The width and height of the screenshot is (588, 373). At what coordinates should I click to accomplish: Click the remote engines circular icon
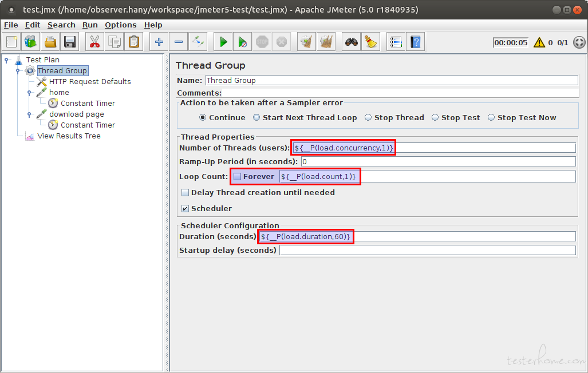579,42
